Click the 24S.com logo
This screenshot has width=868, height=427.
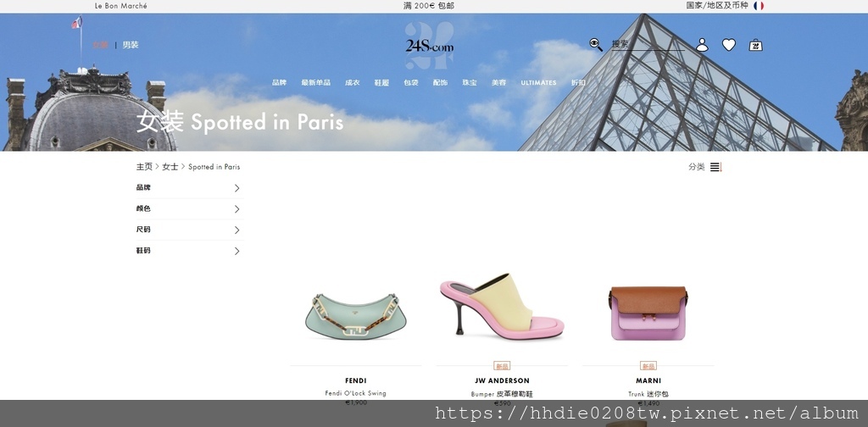(x=429, y=47)
